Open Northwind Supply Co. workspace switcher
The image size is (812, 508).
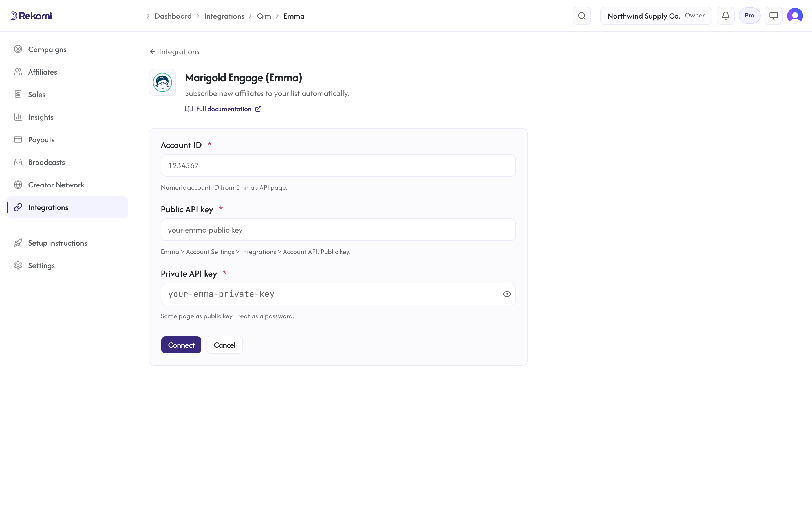click(x=656, y=16)
